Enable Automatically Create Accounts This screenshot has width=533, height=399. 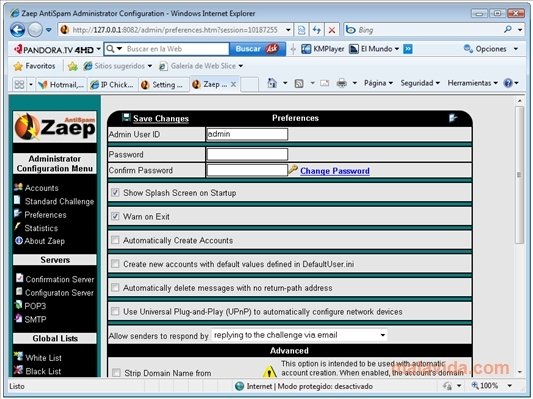tap(115, 240)
